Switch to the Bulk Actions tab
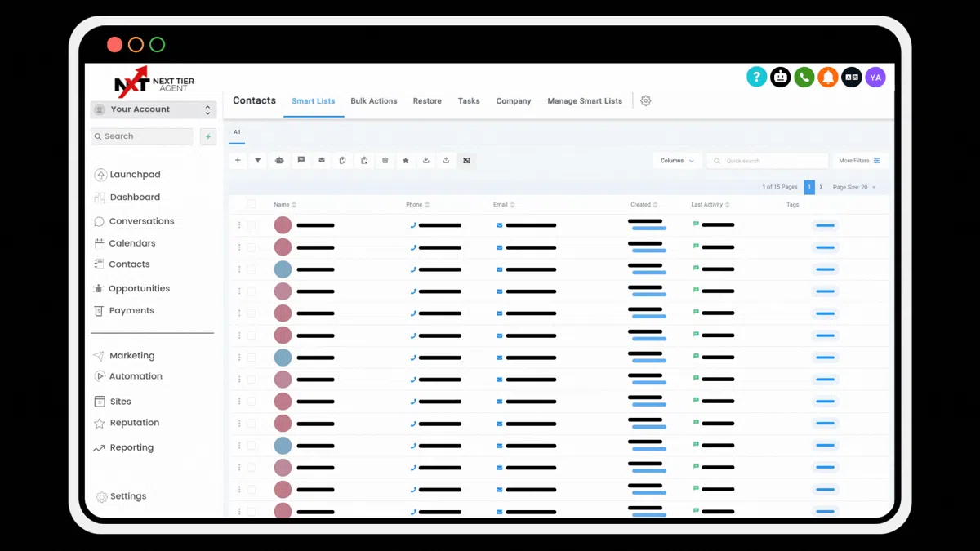The image size is (980, 551). tap(374, 101)
